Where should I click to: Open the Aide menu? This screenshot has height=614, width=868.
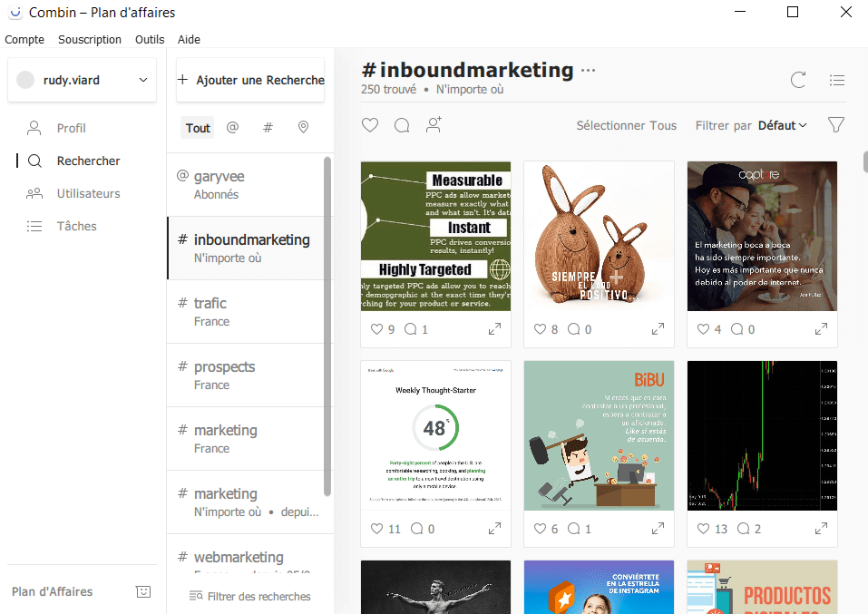(x=189, y=39)
